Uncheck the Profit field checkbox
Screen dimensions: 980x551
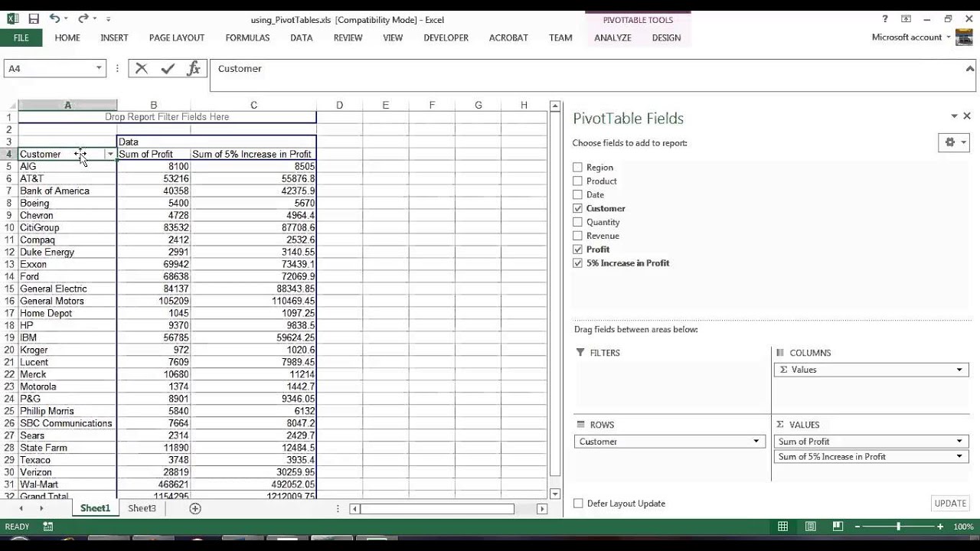578,249
